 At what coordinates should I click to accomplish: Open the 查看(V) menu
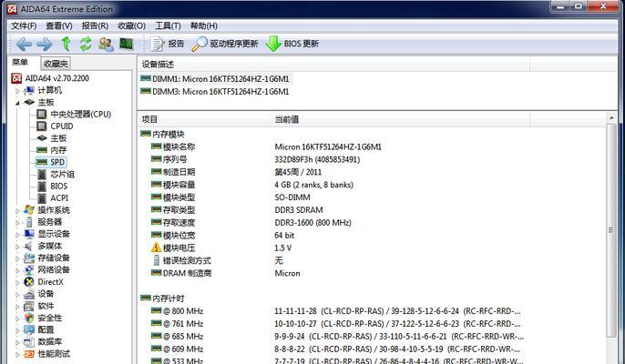pyautogui.click(x=59, y=25)
